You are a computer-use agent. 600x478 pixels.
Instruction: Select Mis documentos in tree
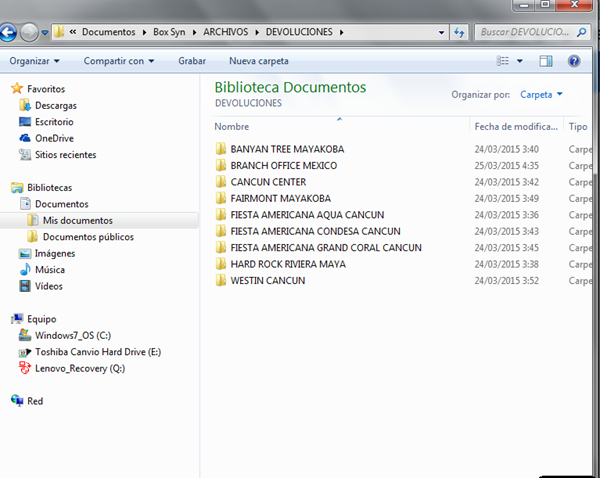click(78, 220)
